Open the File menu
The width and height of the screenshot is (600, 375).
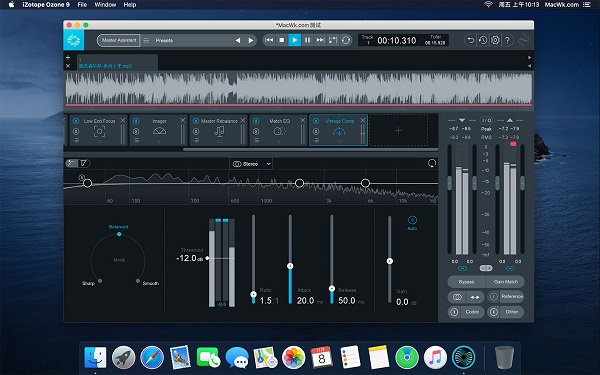[82, 5]
